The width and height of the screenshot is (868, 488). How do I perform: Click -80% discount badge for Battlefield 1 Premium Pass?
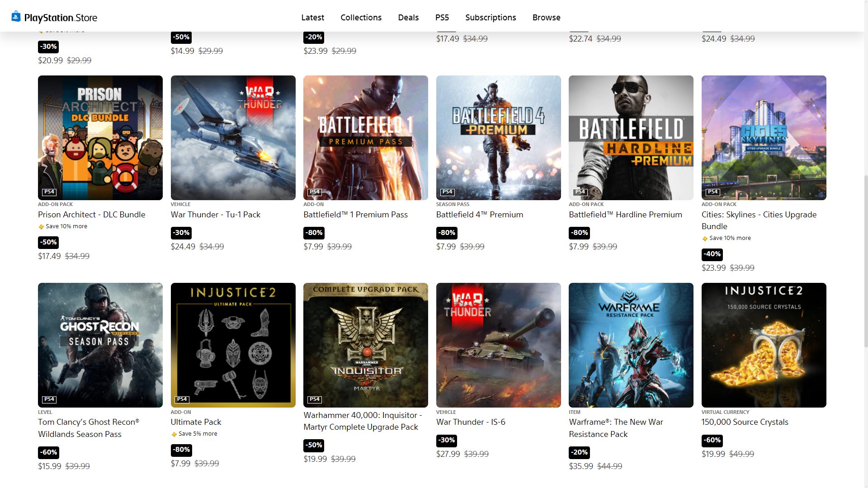tap(314, 233)
